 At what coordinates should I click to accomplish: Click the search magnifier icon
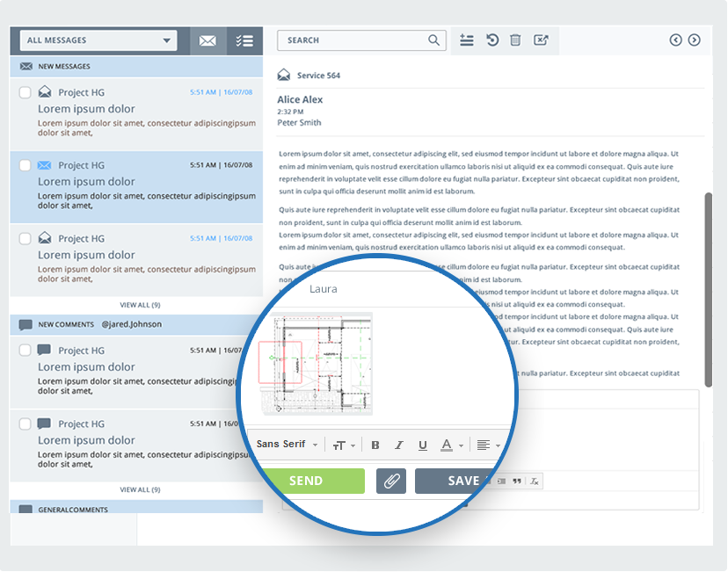[x=433, y=40]
